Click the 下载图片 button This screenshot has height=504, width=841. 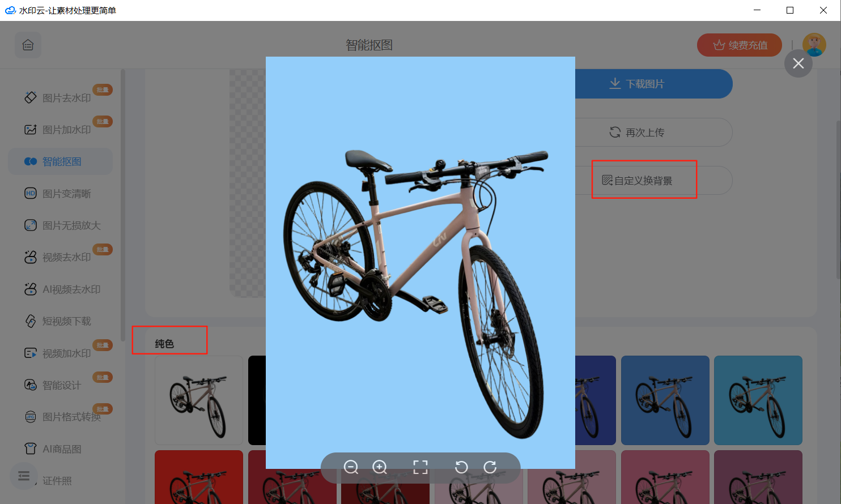click(x=654, y=84)
